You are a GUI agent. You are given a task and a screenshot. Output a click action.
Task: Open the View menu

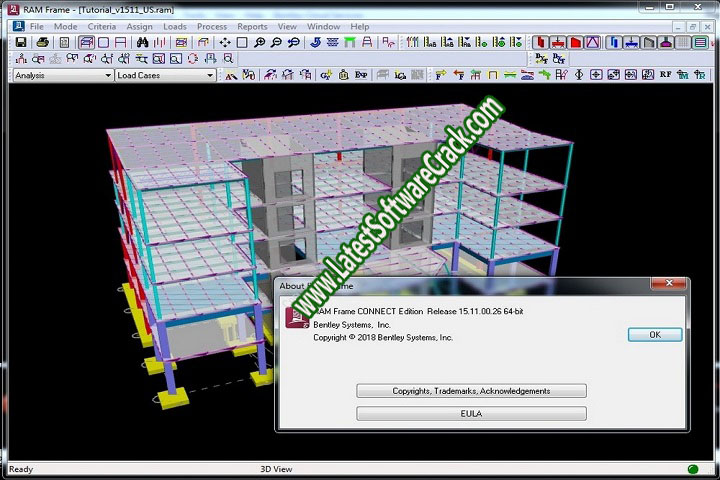point(287,27)
